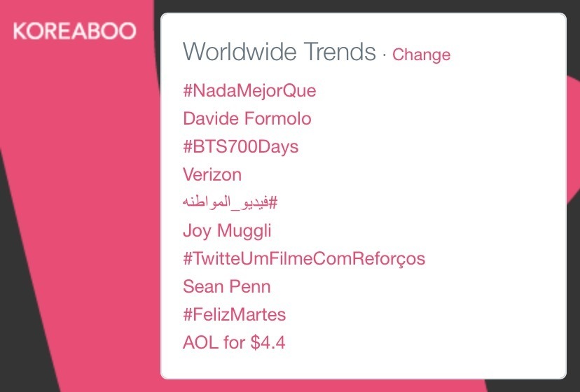Click the Worldwide Trends heading
The height and width of the screenshot is (392, 580).
tap(279, 52)
